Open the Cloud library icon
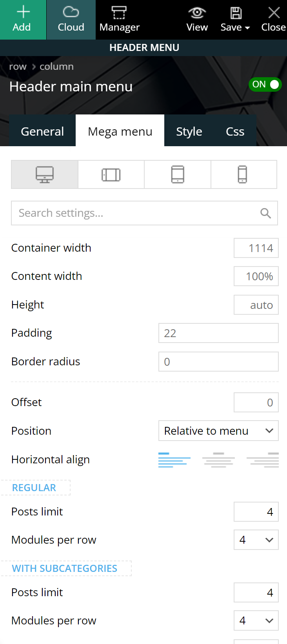Viewport: 287px width, 644px height. 71,12
